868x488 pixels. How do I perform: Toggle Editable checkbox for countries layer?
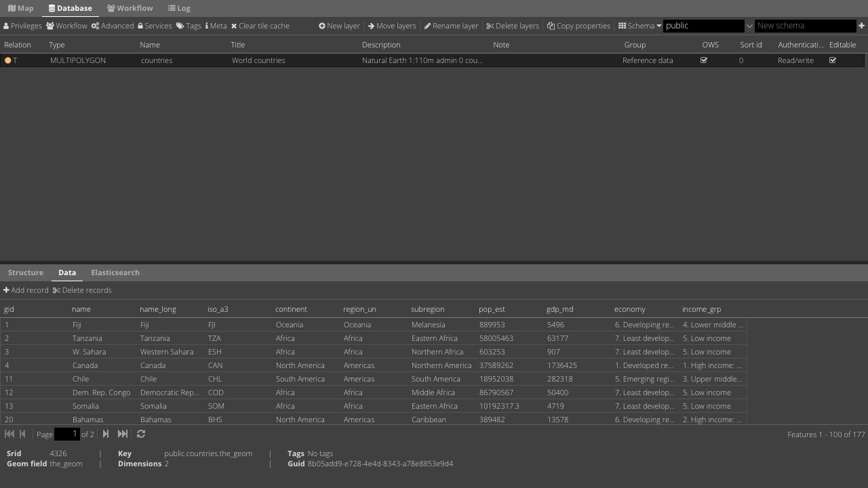point(833,60)
